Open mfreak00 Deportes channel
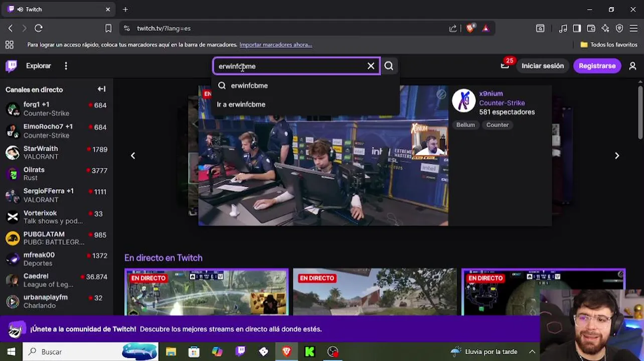The image size is (644, 361). [56, 259]
